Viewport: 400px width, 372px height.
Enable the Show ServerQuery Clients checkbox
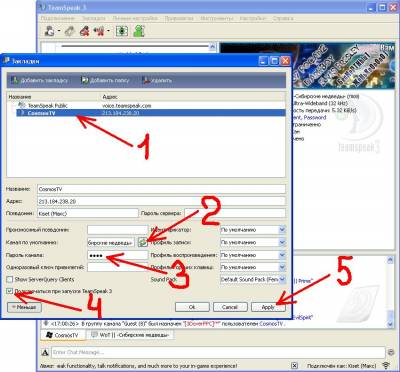pos(10,279)
